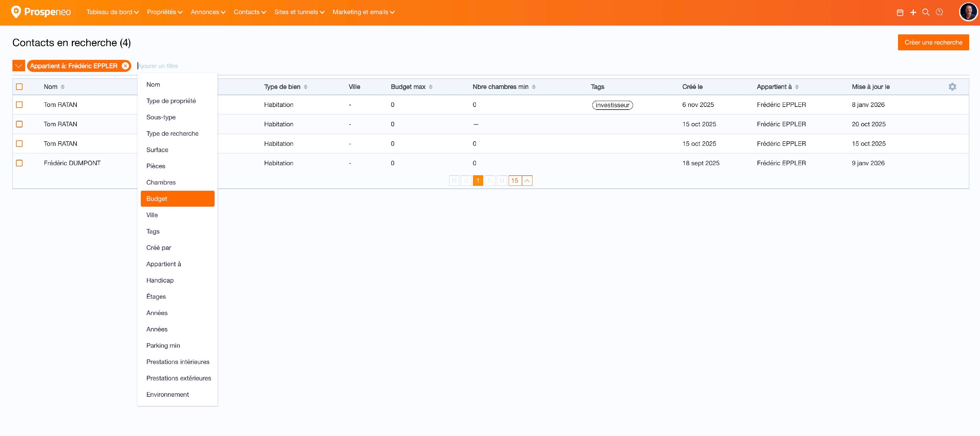The width and height of the screenshot is (980, 436).
Task: Open the calendar icon in header
Action: point(900,12)
